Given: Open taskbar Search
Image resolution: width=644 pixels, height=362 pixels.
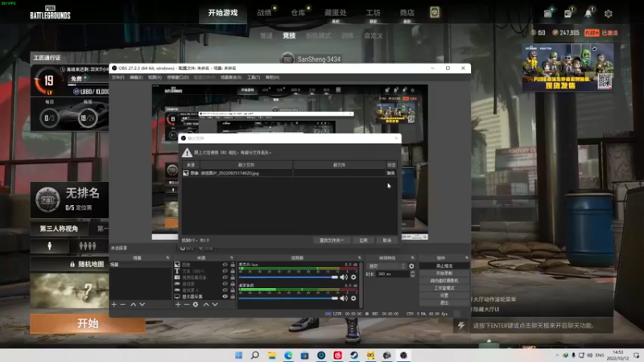Looking at the screenshot, I should pyautogui.click(x=255, y=355).
